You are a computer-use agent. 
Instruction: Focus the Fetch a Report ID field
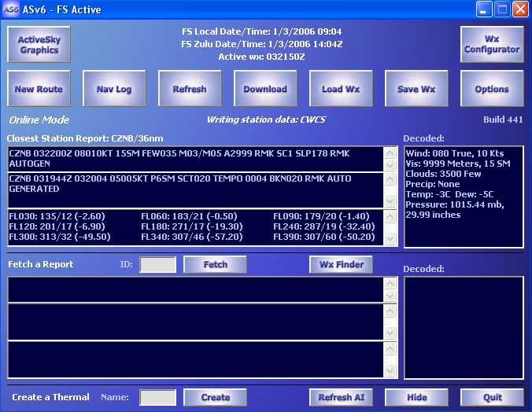157,264
